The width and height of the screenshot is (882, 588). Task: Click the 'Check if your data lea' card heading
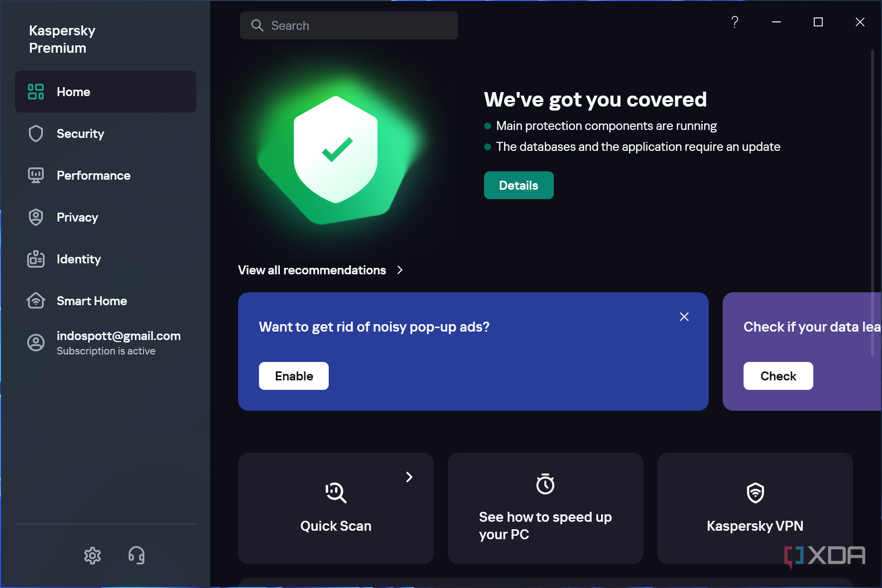[x=812, y=327]
